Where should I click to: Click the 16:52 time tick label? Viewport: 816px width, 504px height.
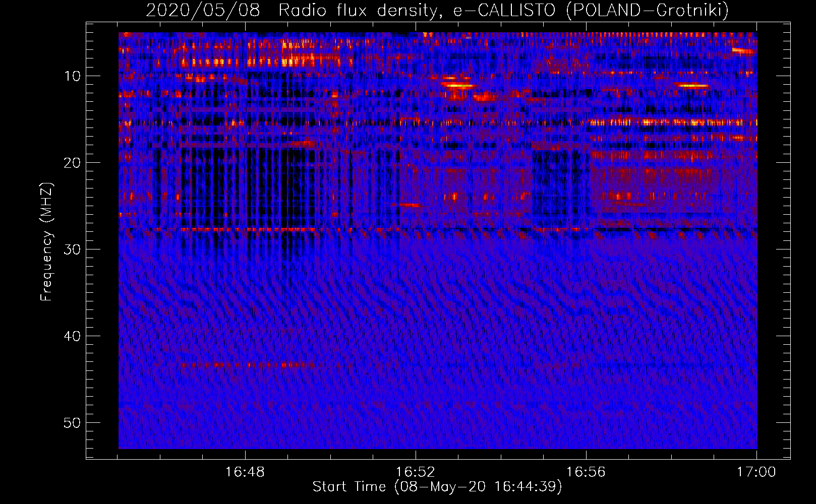tap(416, 472)
